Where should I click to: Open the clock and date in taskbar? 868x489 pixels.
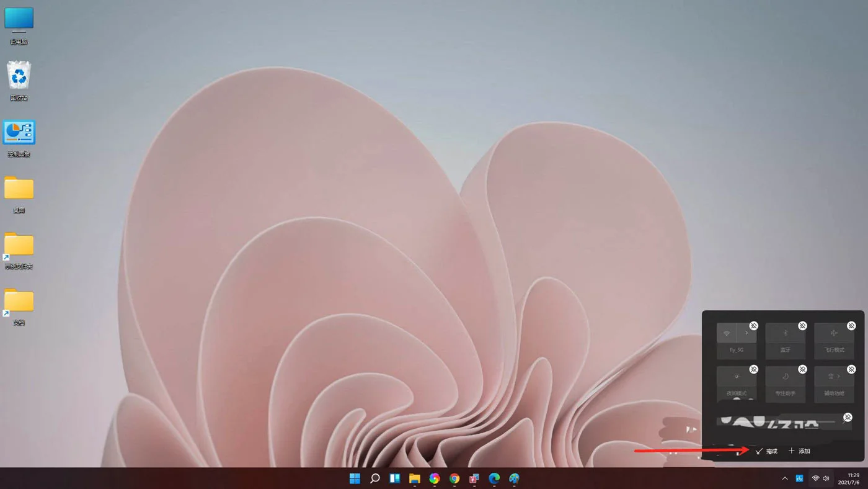coord(848,478)
